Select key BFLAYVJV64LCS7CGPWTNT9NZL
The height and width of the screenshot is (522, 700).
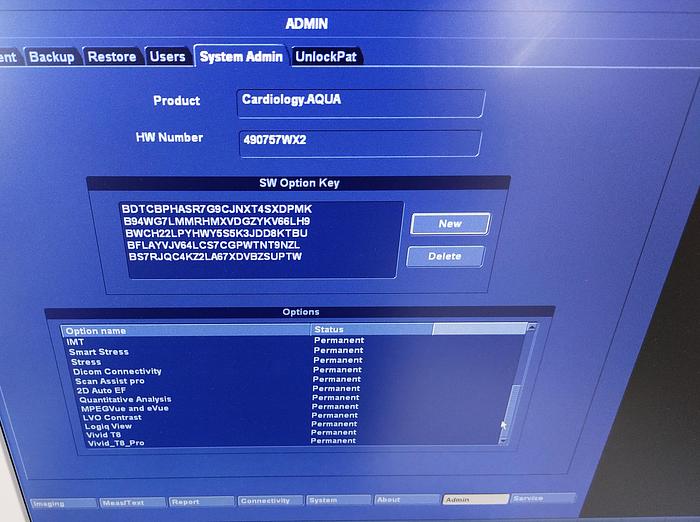point(213,245)
